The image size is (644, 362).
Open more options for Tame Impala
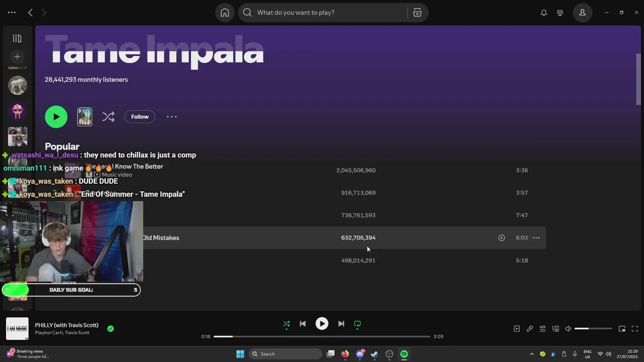pyautogui.click(x=172, y=117)
